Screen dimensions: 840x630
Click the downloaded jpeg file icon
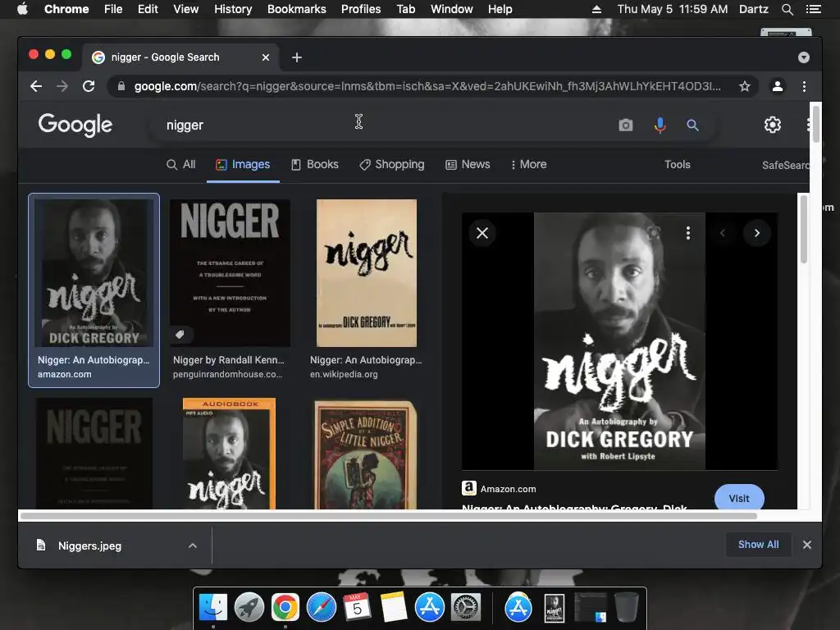click(x=41, y=546)
